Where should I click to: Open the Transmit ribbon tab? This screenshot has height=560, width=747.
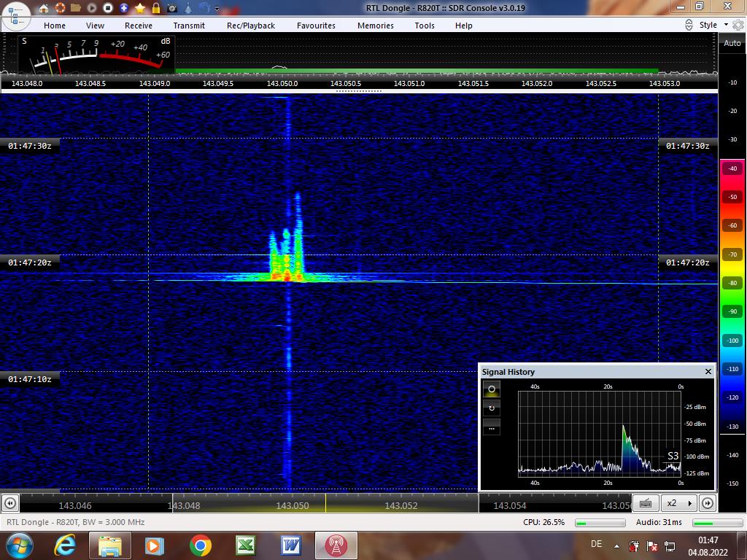tap(189, 26)
